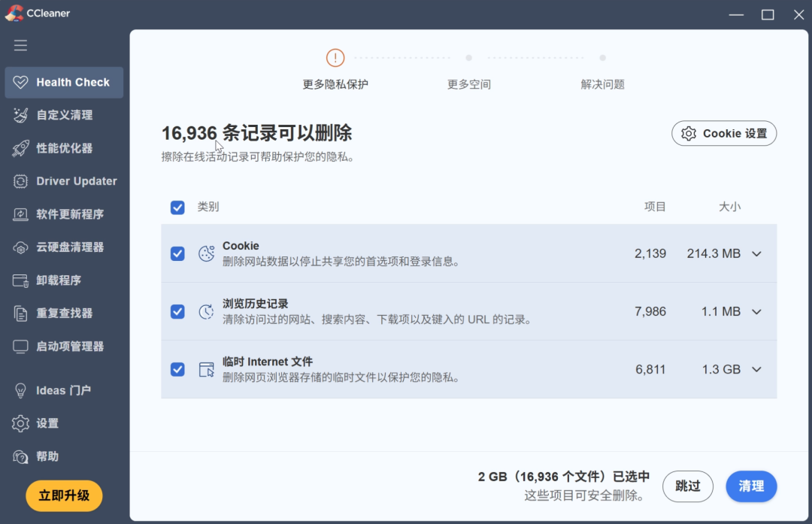Image resolution: width=812 pixels, height=524 pixels.
Task: Open 设置 in the sidebar
Action: click(x=64, y=423)
